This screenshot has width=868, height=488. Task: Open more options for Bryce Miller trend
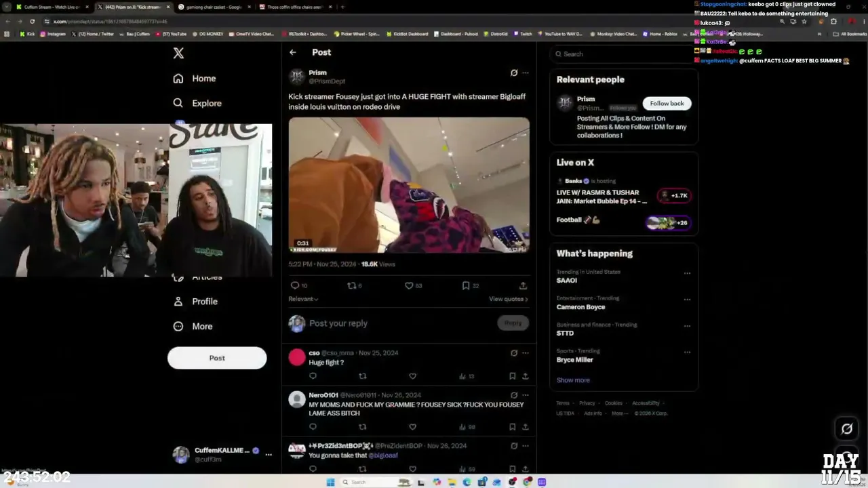[687, 352]
